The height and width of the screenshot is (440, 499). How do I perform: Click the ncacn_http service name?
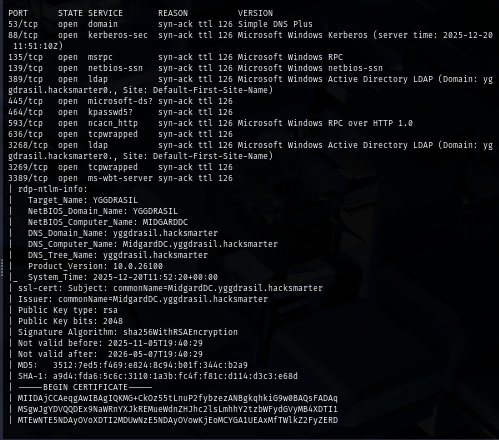point(113,123)
